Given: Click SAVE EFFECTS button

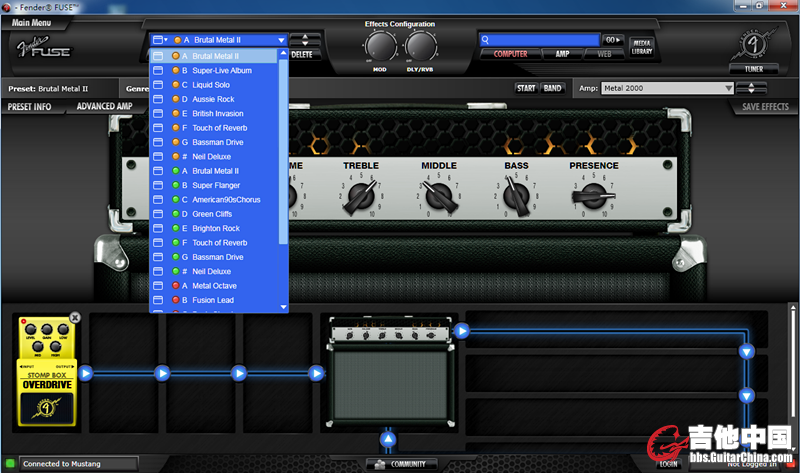Looking at the screenshot, I should pos(765,107).
